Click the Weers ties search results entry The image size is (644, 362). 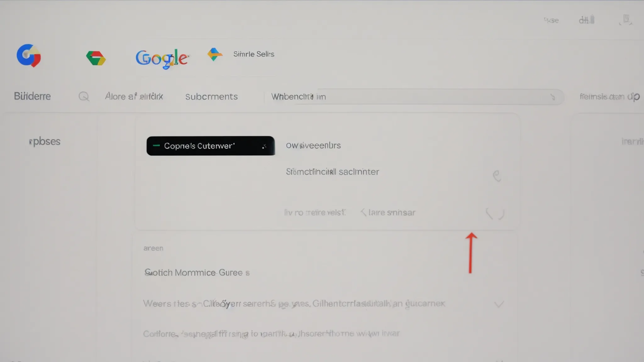294,304
